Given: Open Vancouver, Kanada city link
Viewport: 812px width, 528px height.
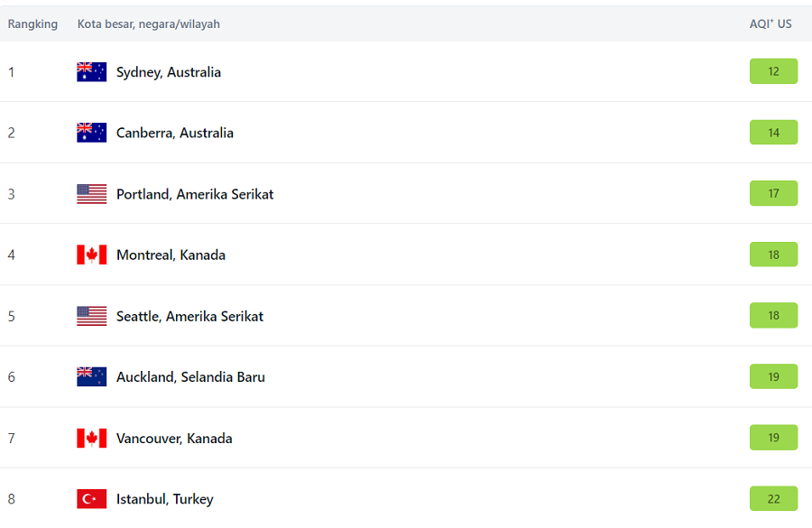Looking at the screenshot, I should pyautogui.click(x=174, y=438).
